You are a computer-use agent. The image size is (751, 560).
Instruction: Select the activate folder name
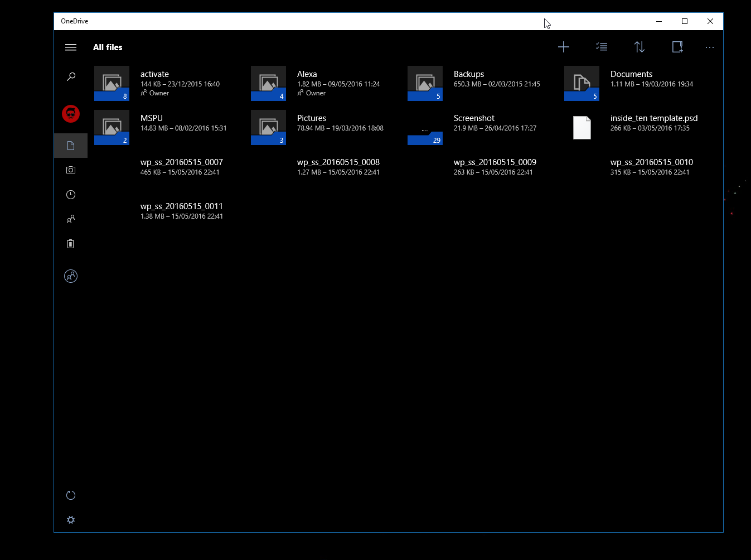point(154,74)
